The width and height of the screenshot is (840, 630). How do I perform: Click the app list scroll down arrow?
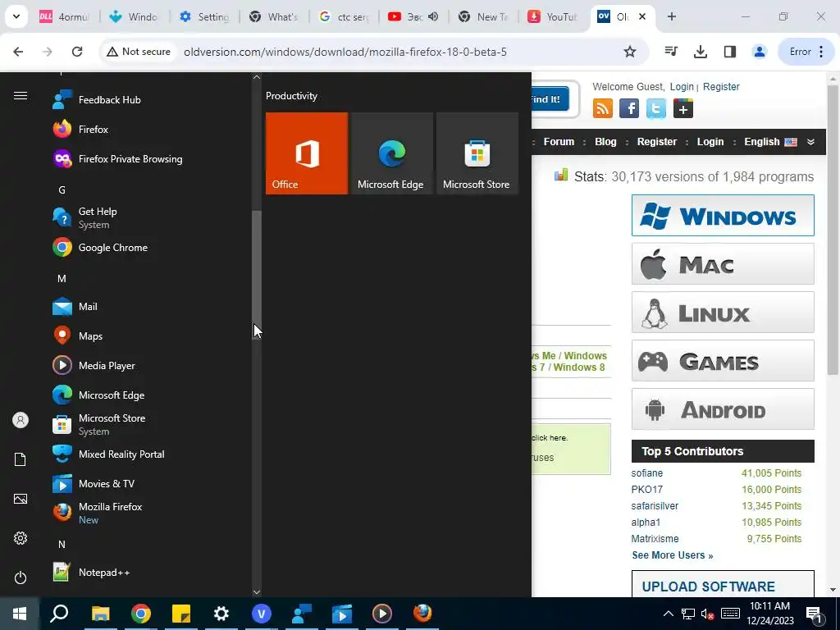[257, 592]
